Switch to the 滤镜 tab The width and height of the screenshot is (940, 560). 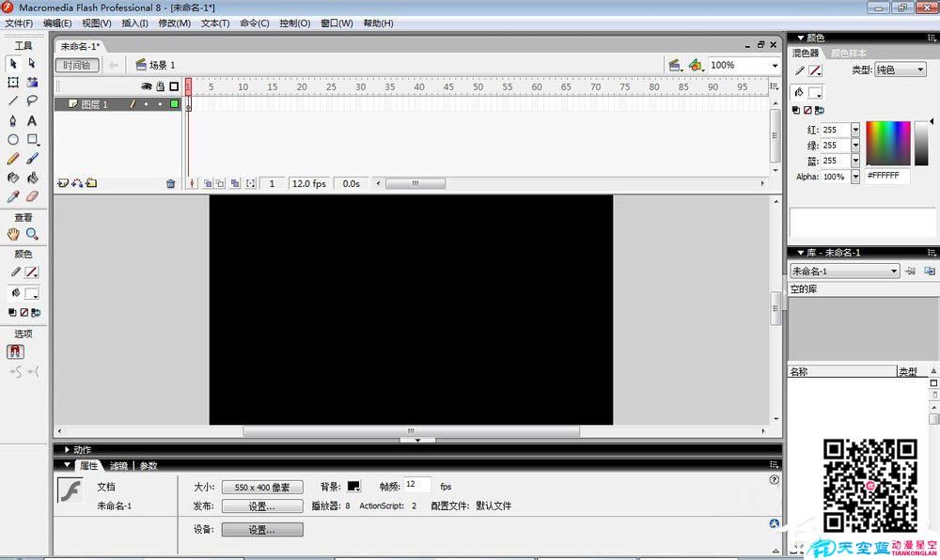118,466
